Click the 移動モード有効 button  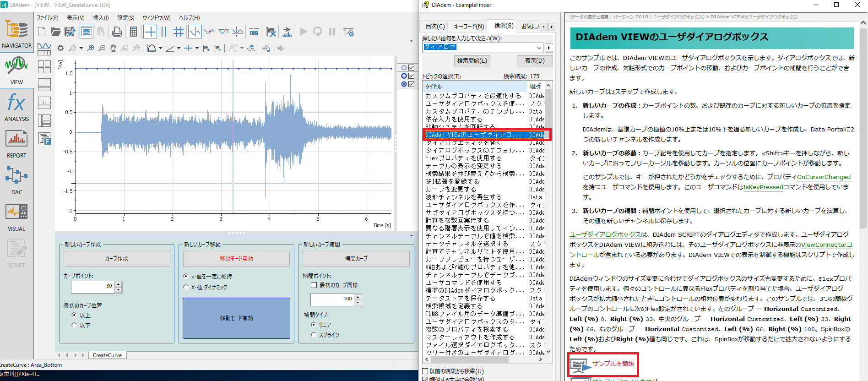(236, 318)
